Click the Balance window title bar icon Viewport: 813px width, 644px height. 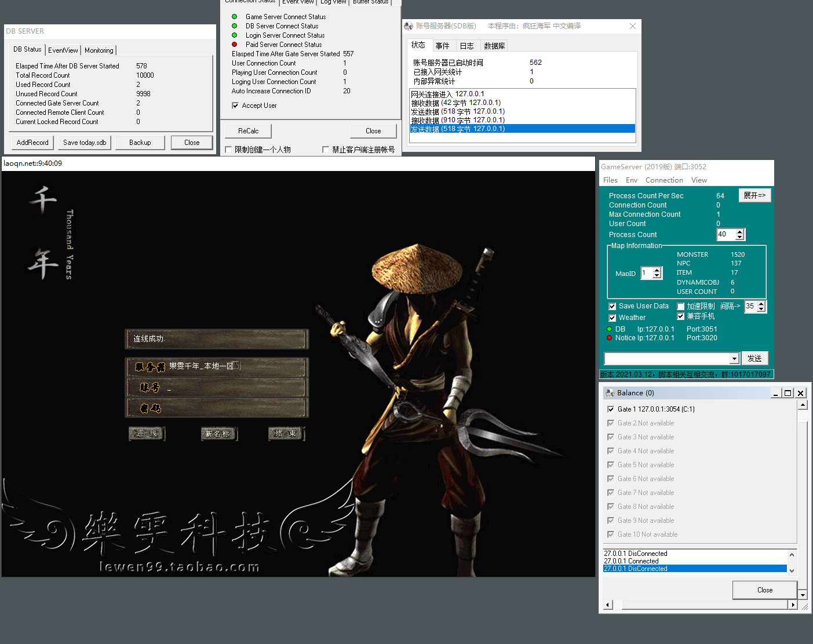coord(610,392)
